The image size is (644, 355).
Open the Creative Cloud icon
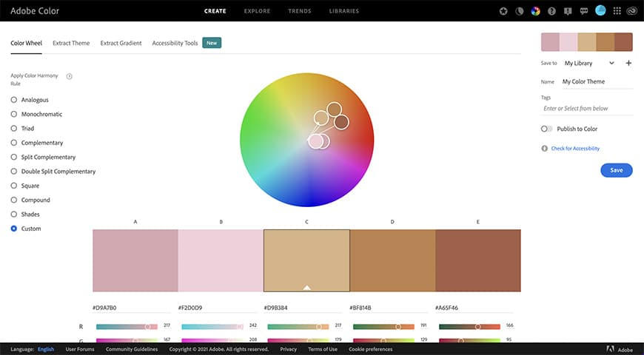point(631,11)
